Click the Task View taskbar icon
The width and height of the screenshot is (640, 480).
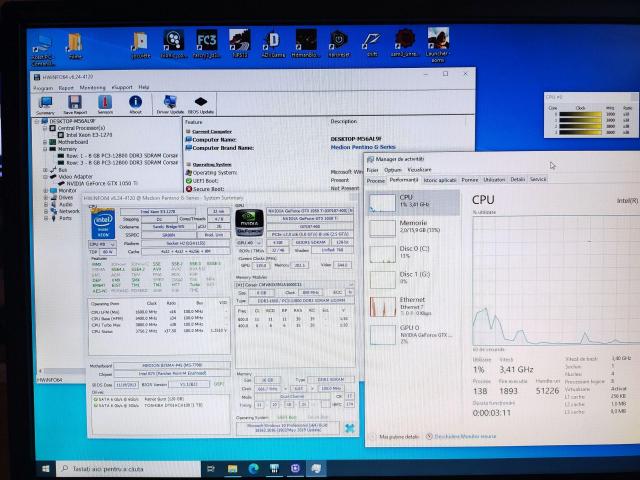coord(211,469)
